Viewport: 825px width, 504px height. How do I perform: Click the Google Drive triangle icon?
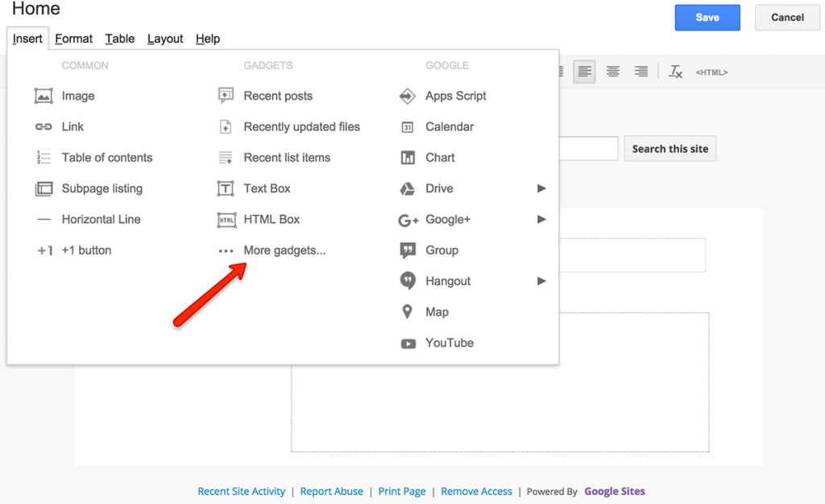408,188
